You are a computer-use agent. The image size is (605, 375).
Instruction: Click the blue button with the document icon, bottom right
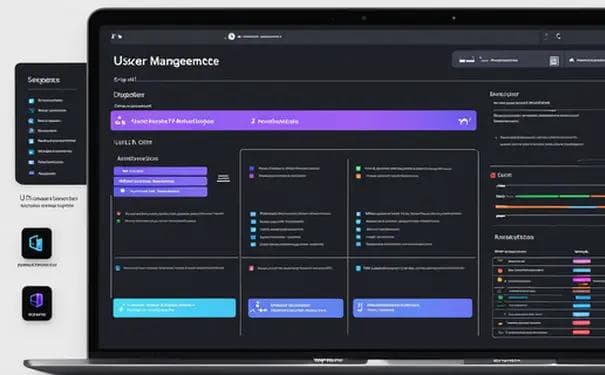click(x=412, y=307)
